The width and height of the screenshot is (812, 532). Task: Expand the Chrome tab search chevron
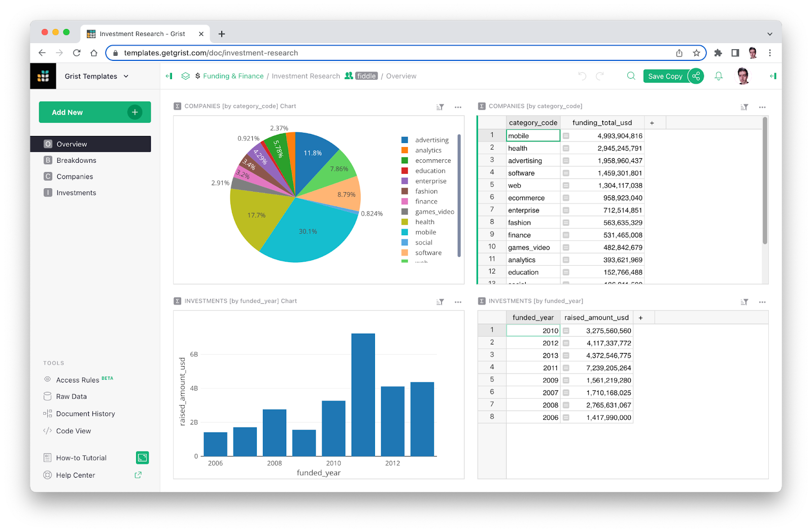769,34
